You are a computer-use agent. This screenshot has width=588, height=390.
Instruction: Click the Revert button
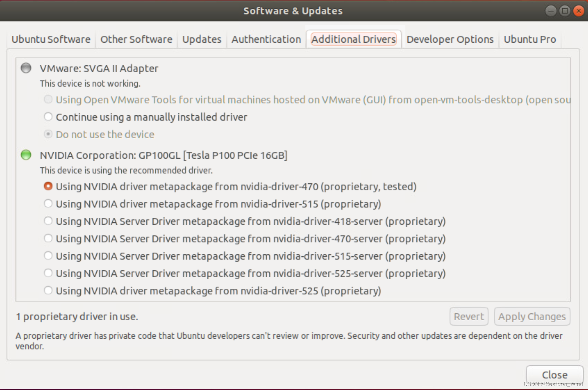[469, 316]
